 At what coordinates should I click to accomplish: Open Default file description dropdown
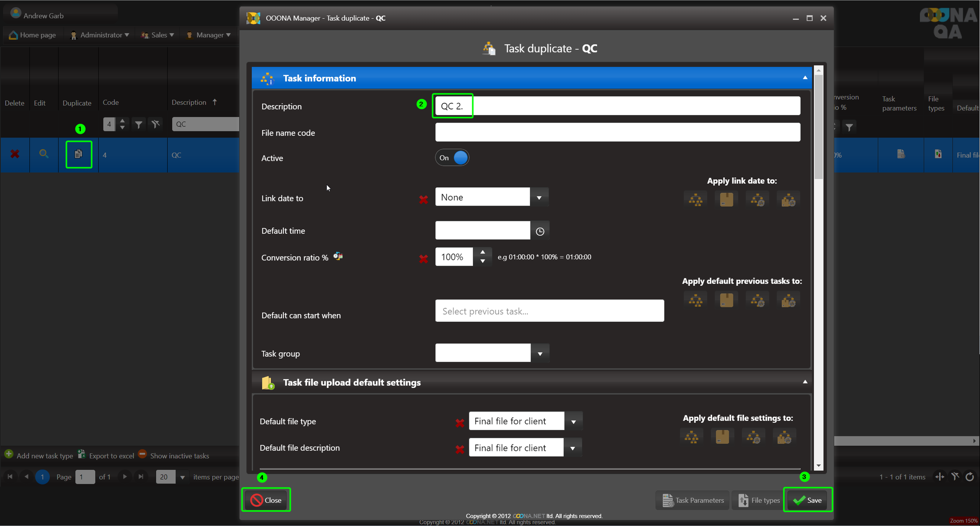pyautogui.click(x=573, y=448)
